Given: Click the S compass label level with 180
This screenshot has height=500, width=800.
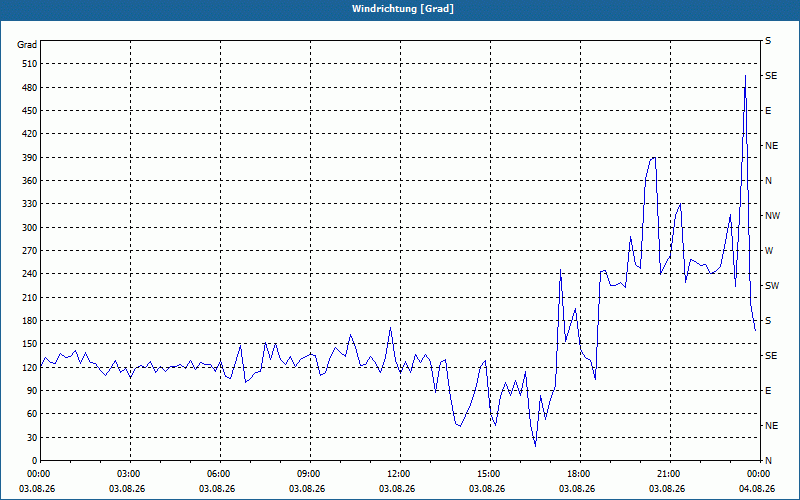Looking at the screenshot, I should coord(768,320).
